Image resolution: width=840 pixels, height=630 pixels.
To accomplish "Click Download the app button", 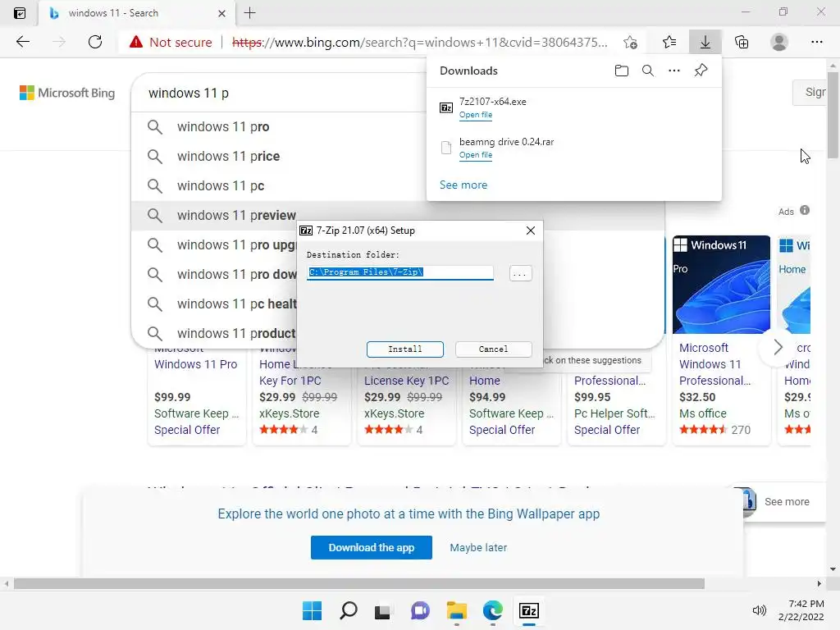I will tap(372, 547).
